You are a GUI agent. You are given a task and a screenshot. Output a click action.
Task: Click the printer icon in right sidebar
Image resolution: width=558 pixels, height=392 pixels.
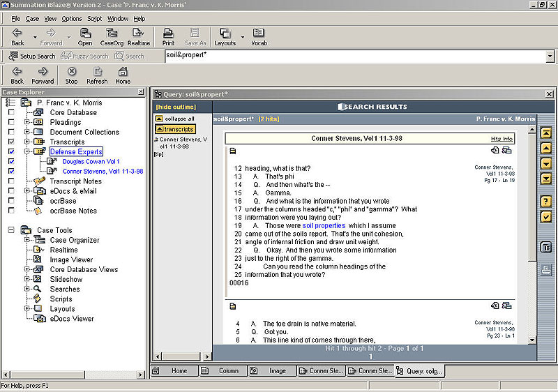pyautogui.click(x=546, y=270)
